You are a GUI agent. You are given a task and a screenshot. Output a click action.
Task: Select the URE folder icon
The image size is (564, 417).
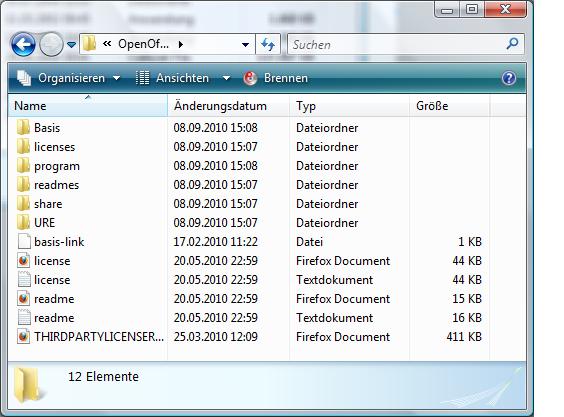pos(24,223)
